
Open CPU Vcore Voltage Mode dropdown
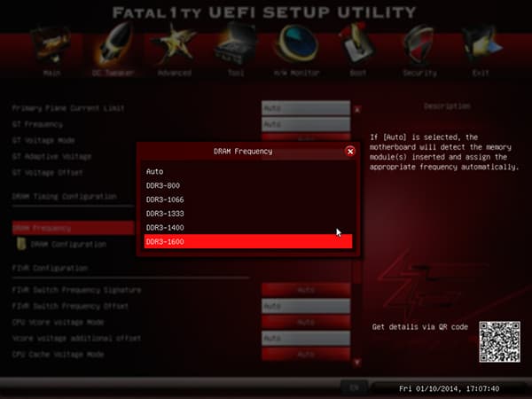point(306,322)
